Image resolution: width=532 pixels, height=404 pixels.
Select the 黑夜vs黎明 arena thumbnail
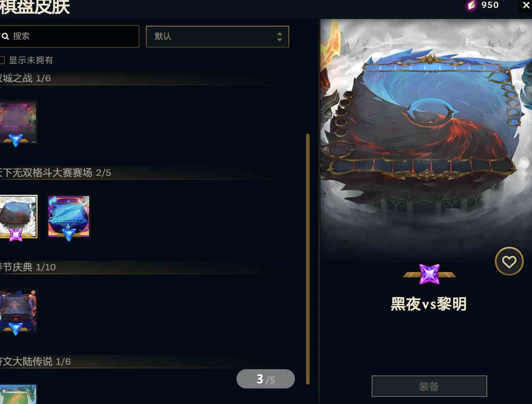18,216
